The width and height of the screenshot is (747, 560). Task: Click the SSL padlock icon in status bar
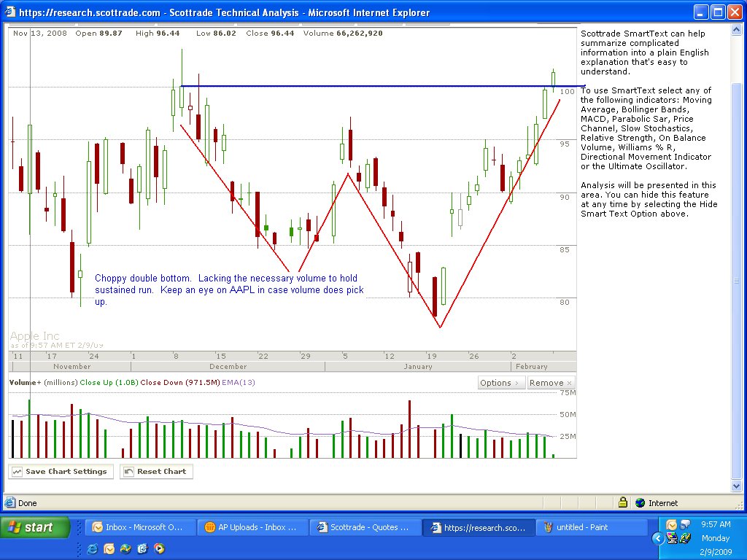coord(623,502)
